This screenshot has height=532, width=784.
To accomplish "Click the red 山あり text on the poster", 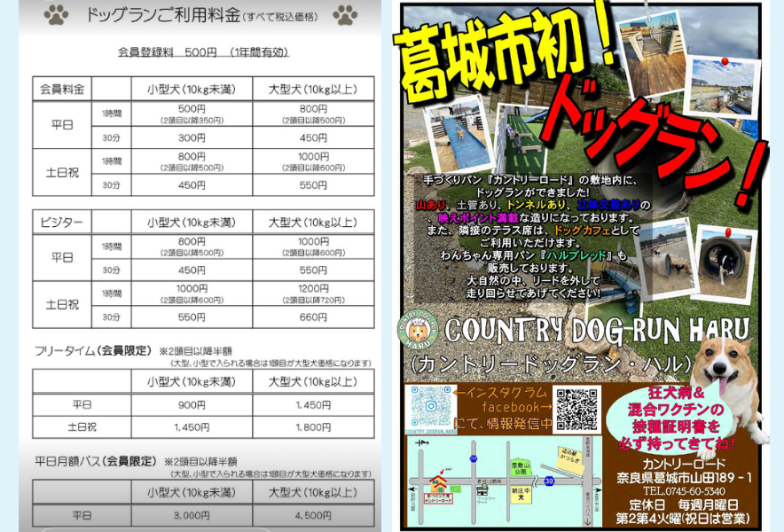I will coord(430,205).
